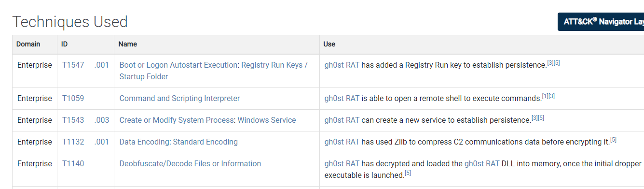Open the Windows Service sub-technique link
This screenshot has height=189, width=644.
[x=267, y=120]
